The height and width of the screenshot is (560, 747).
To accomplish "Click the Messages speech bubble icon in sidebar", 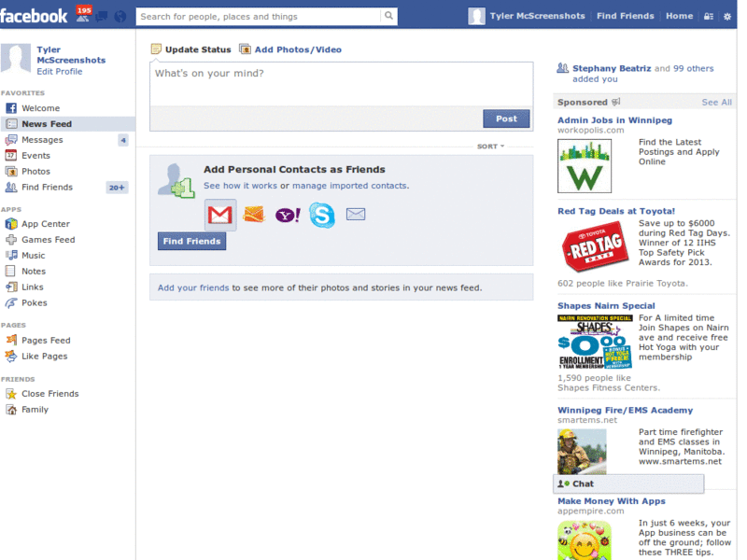I will point(11,139).
